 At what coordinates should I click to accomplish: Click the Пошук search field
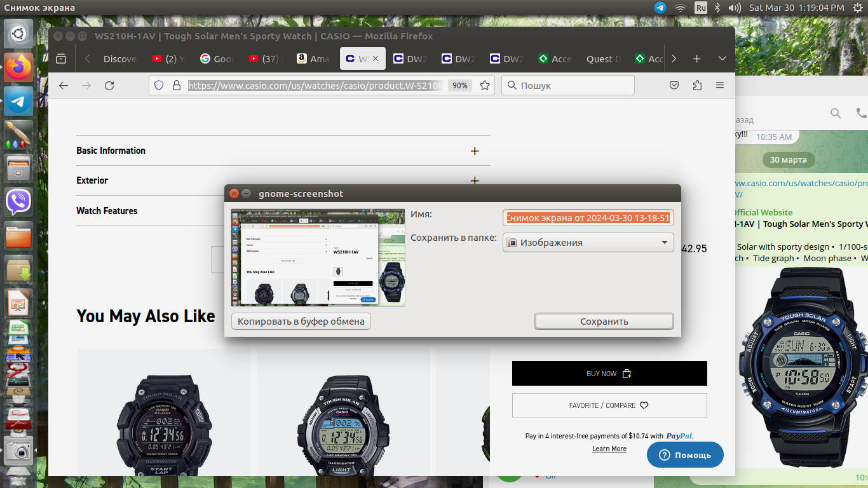click(568, 85)
